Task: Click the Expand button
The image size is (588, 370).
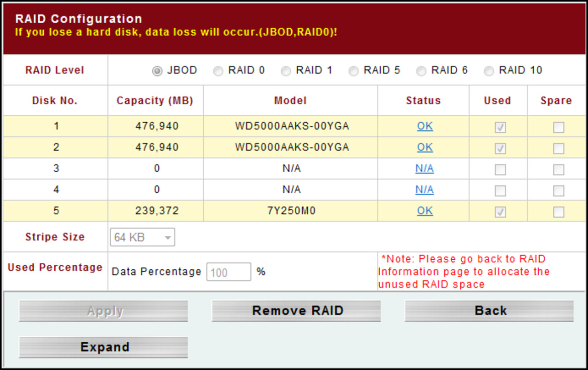Action: [x=104, y=347]
